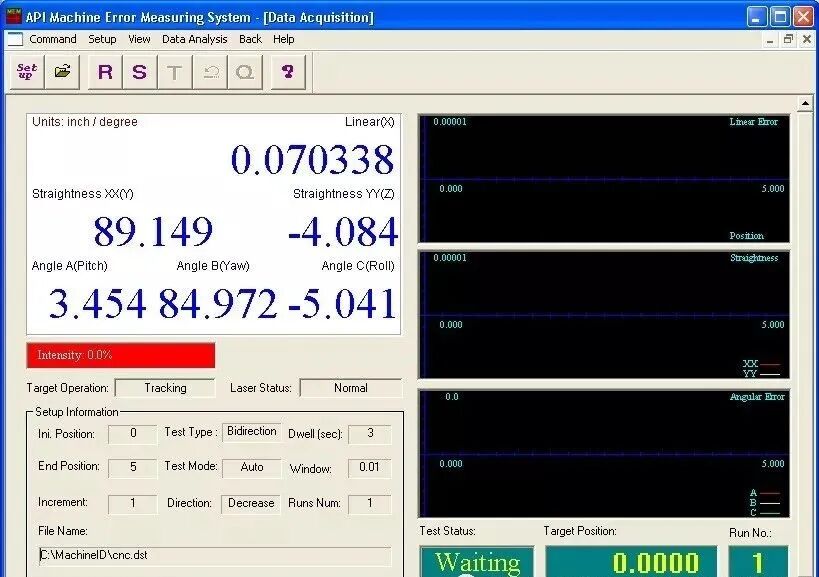Click the Waiting test status display
The image size is (819, 577).
point(477,562)
